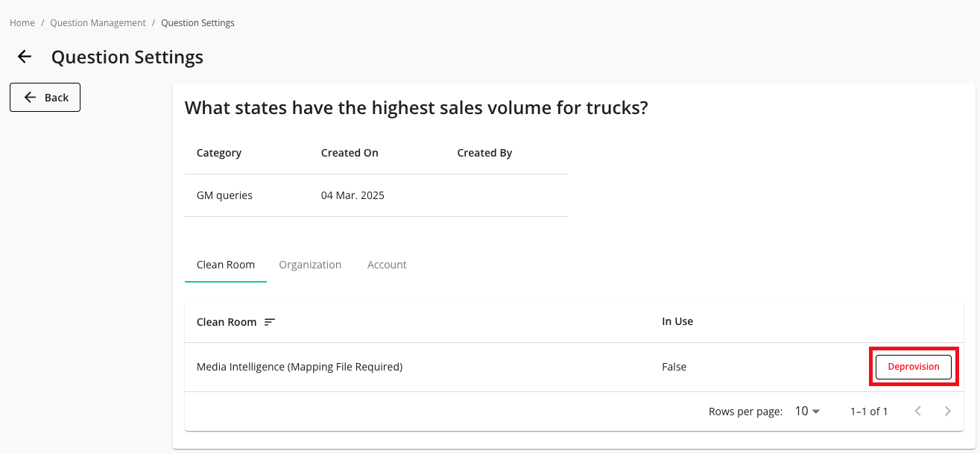The height and width of the screenshot is (454, 980).
Task: Navigate to Question Management breadcrumb
Action: (98, 23)
